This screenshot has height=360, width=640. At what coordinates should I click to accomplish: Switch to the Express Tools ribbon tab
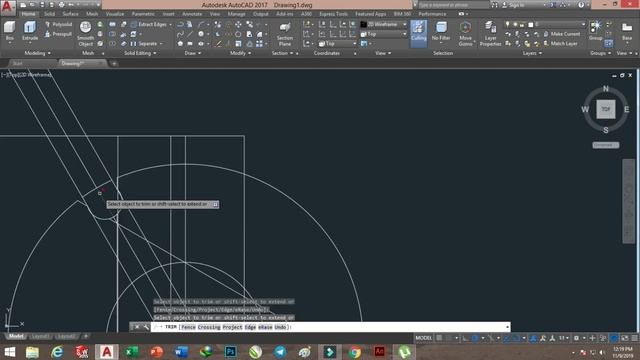[x=333, y=14]
